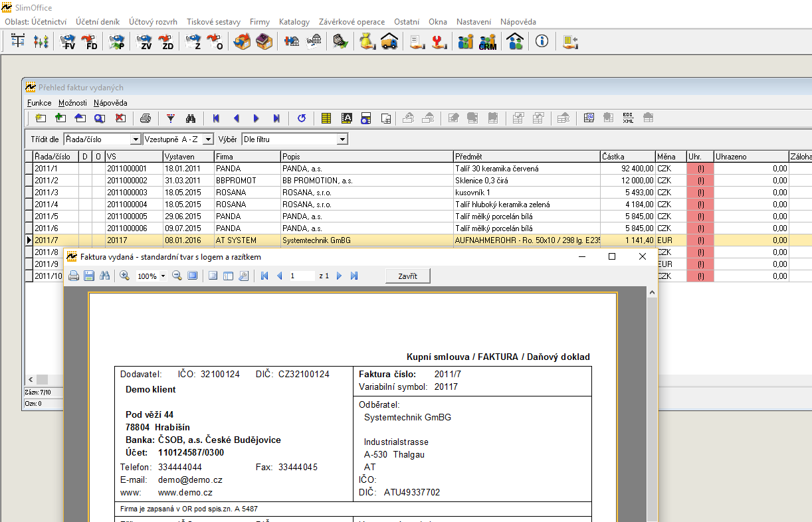Open the Dle filtru selection dropdown

[x=342, y=139]
